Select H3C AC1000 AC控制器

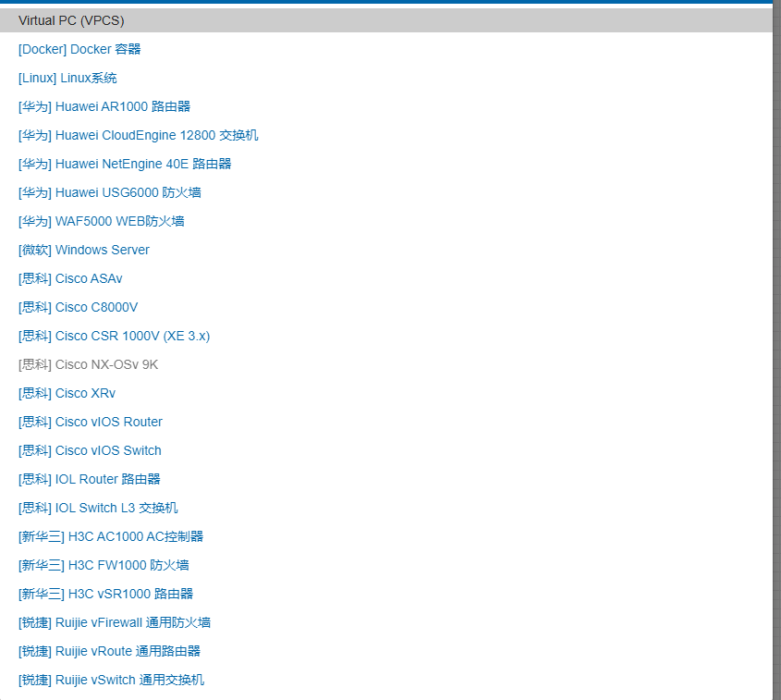tap(111, 536)
